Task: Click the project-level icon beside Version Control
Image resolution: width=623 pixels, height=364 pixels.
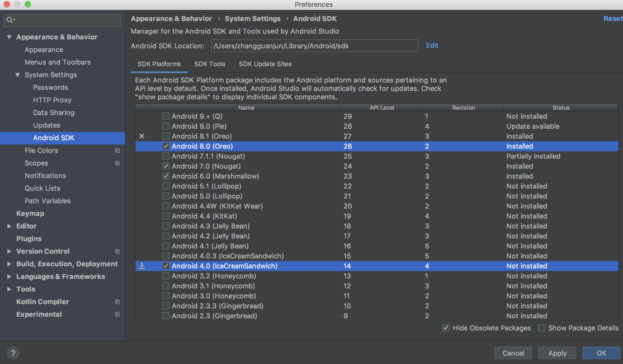Action: pyautogui.click(x=117, y=251)
